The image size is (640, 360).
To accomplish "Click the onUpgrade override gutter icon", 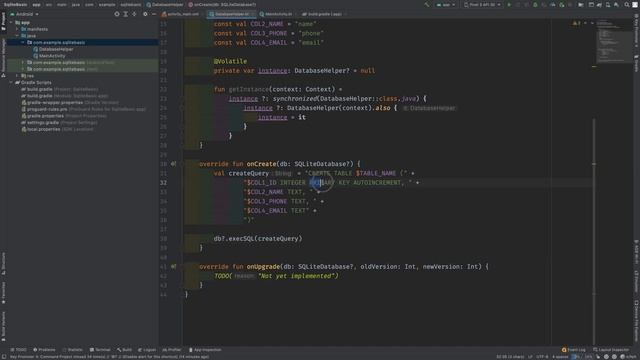I will 173,267.
